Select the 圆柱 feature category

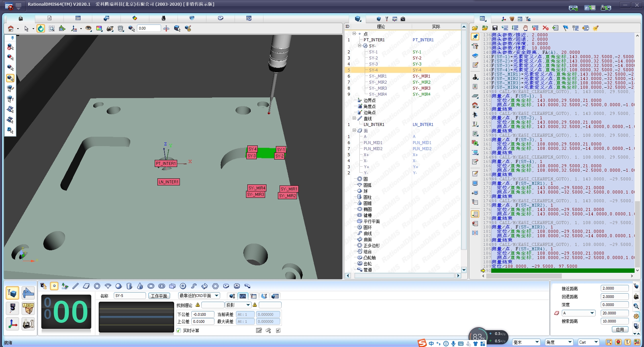click(367, 197)
